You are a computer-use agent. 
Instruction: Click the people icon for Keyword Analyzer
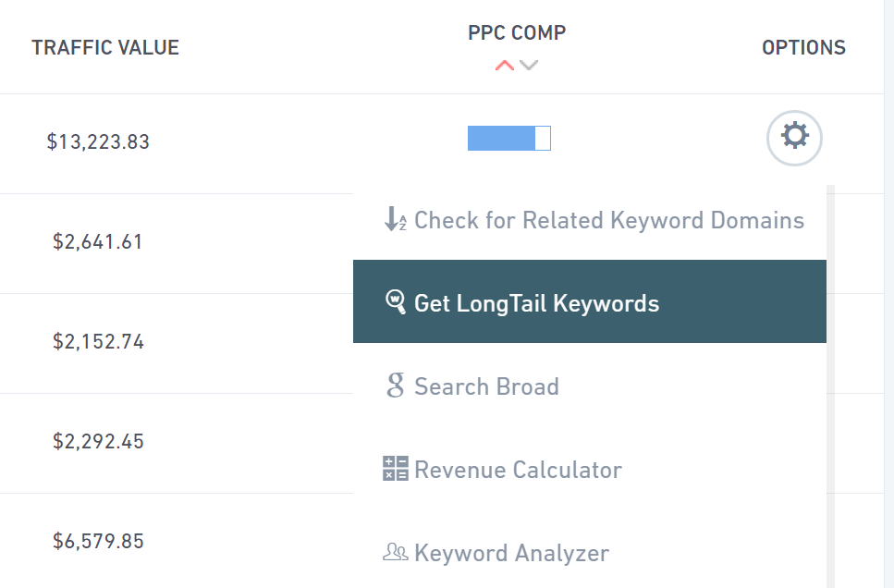point(395,552)
